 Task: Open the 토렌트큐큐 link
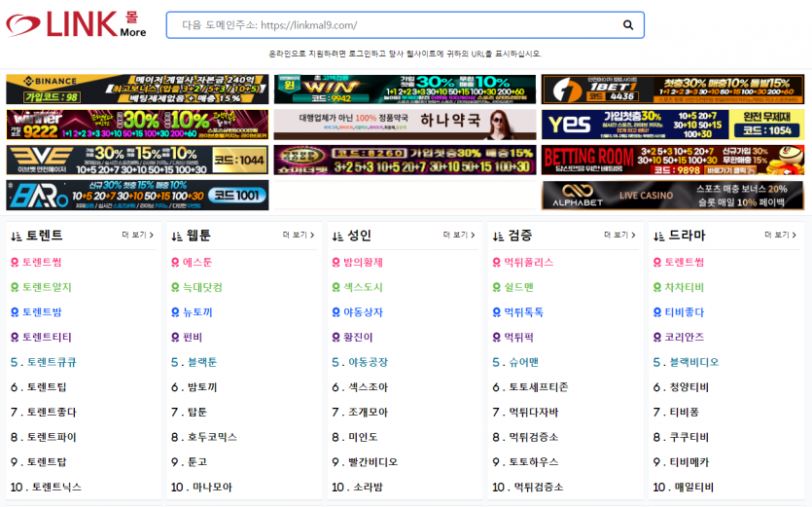[52, 362]
